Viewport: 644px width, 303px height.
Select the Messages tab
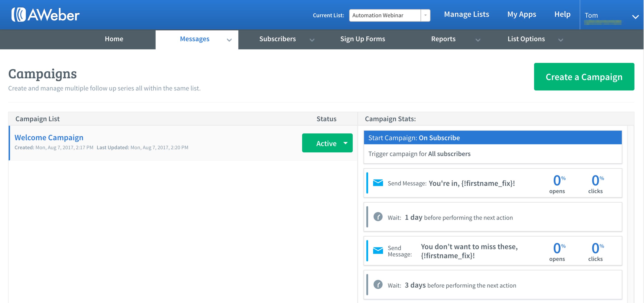(194, 39)
